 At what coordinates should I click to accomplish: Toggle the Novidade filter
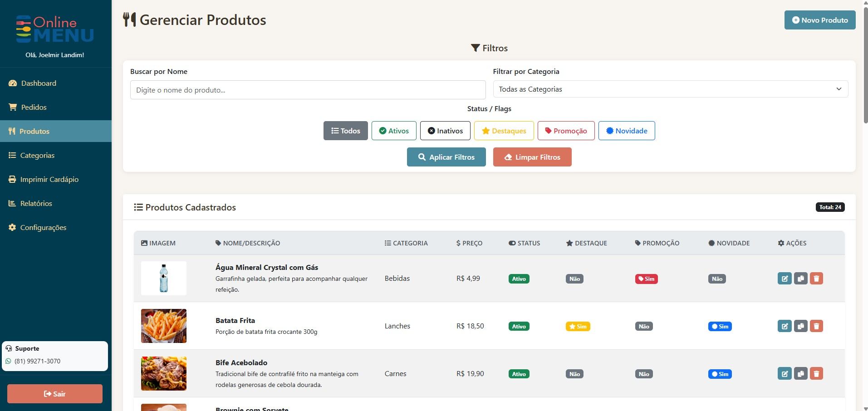click(x=627, y=131)
